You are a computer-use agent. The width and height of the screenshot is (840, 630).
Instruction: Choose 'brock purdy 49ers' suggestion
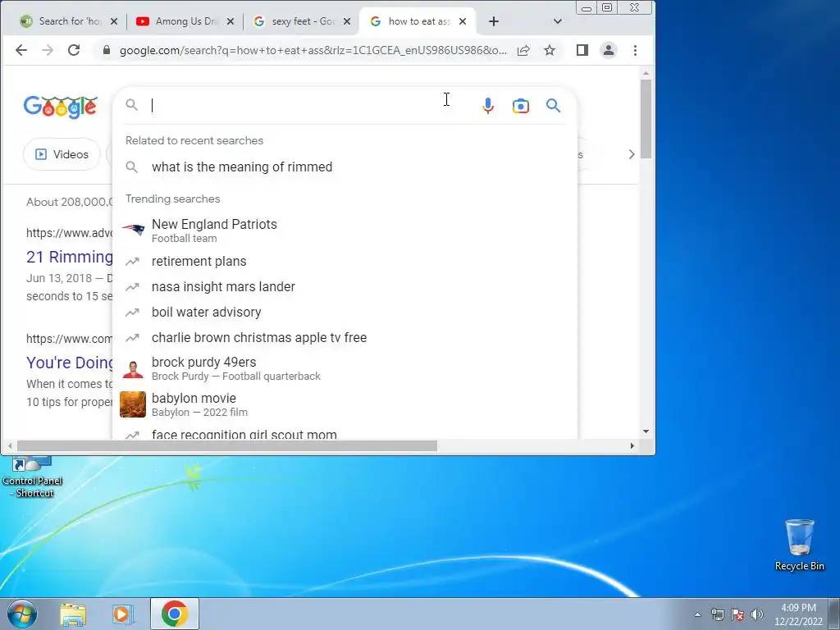(x=345, y=368)
